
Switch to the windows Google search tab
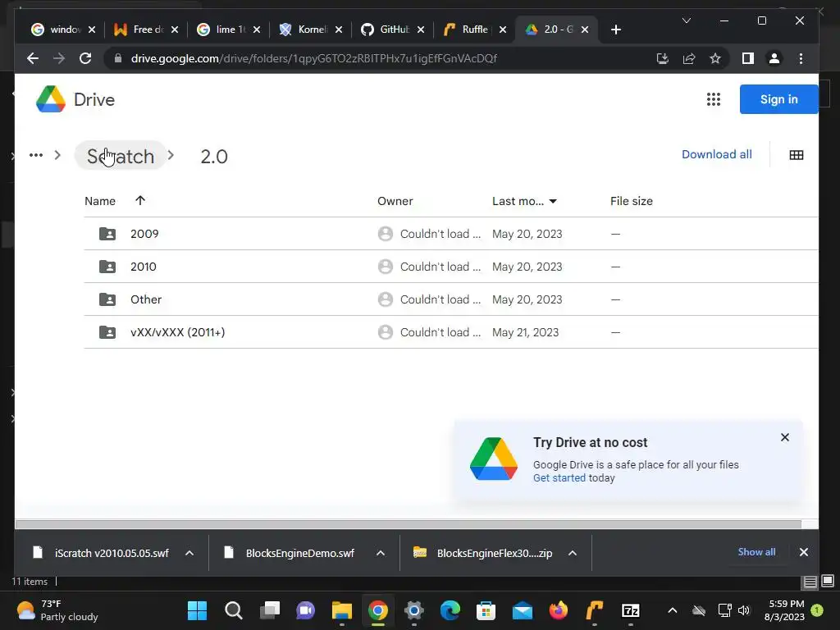(63, 30)
